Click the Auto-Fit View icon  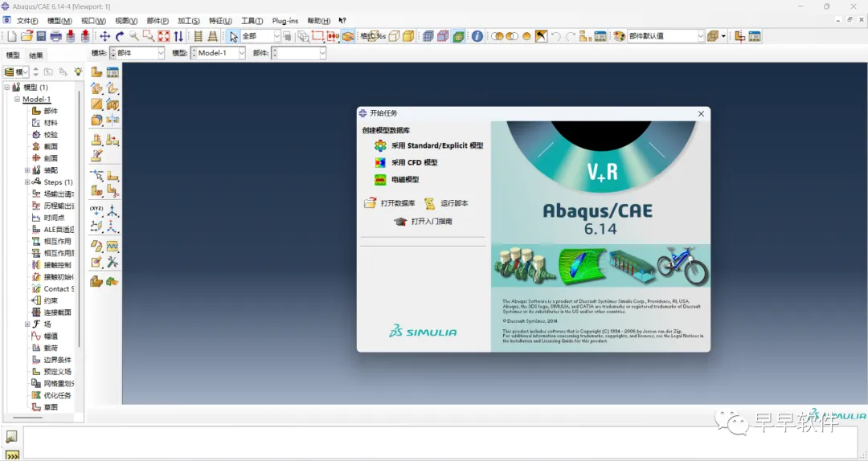164,36
